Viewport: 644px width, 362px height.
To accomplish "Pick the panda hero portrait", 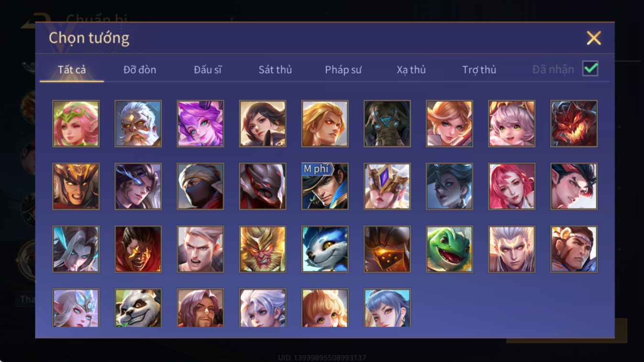I will pyautogui.click(x=138, y=308).
